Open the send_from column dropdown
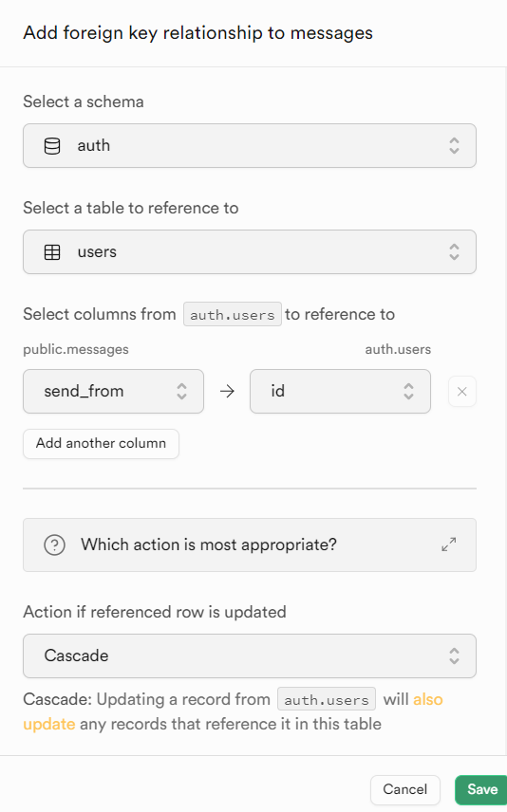The width and height of the screenshot is (507, 812). tap(113, 391)
